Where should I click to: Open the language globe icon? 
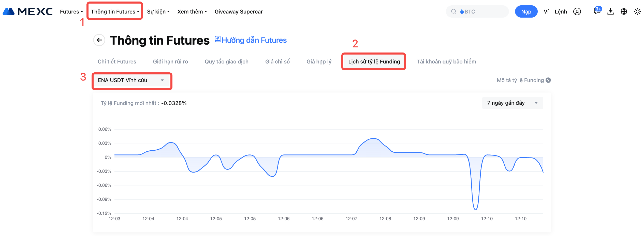coord(624,11)
